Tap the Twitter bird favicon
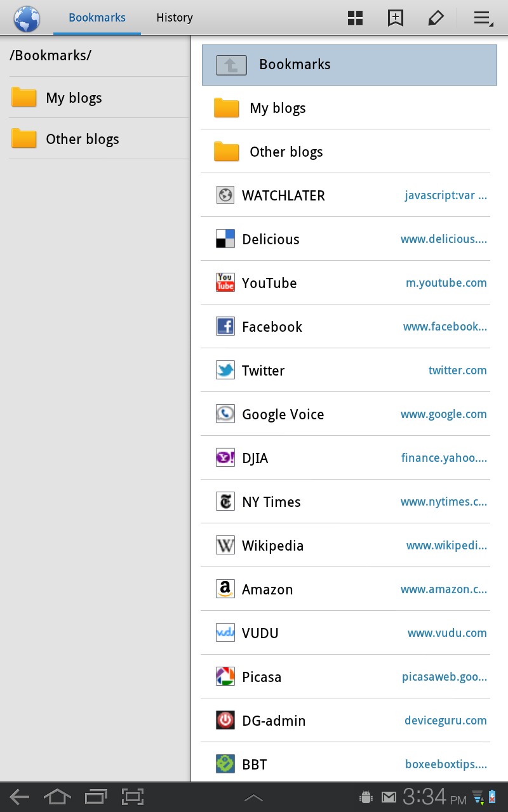Screen dimensions: 508x812 pyautogui.click(x=225, y=370)
